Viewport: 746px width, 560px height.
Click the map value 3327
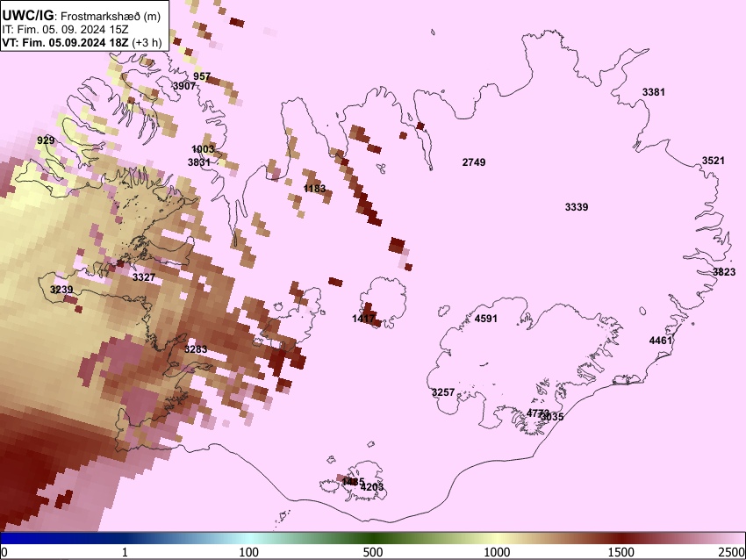coord(144,277)
